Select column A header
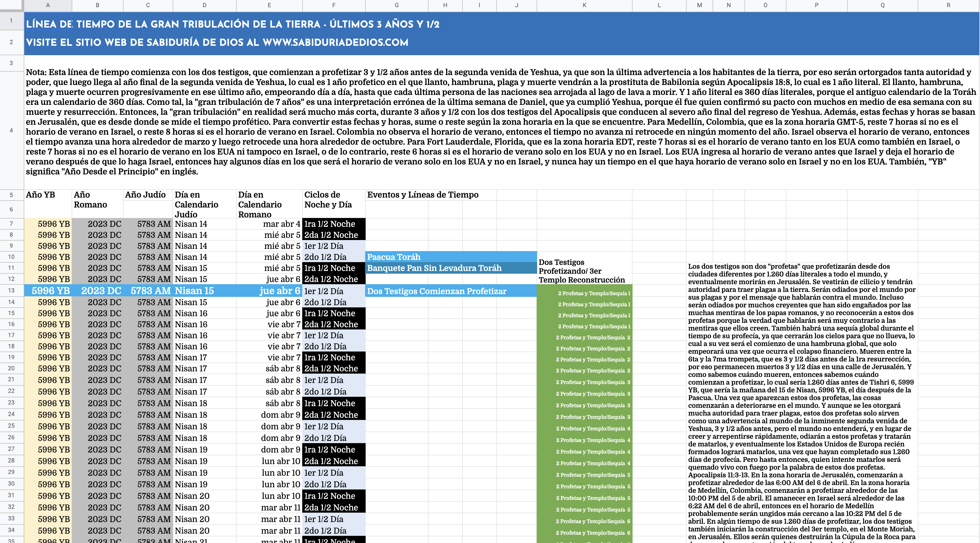Viewport: 980px width, 543px height. (48, 5)
